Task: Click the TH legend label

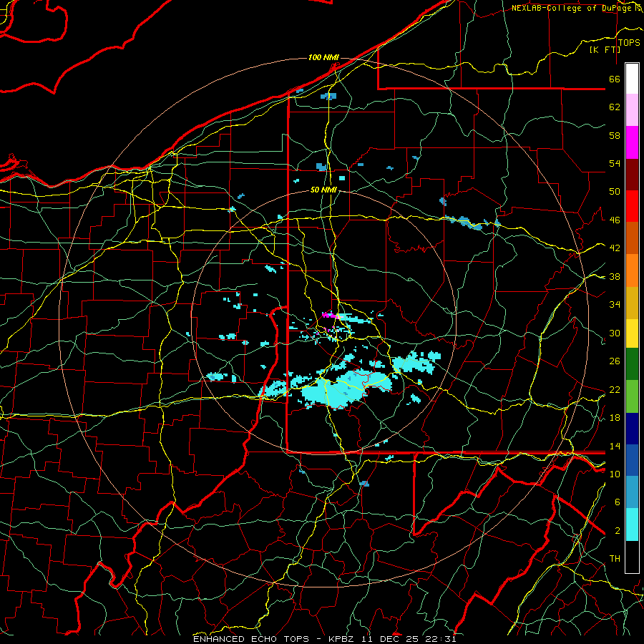Action: pos(615,559)
